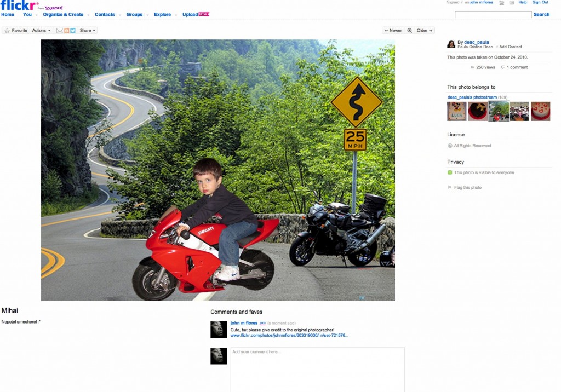Click the Flickr logo
The height and width of the screenshot is (392, 561).
click(x=19, y=5)
